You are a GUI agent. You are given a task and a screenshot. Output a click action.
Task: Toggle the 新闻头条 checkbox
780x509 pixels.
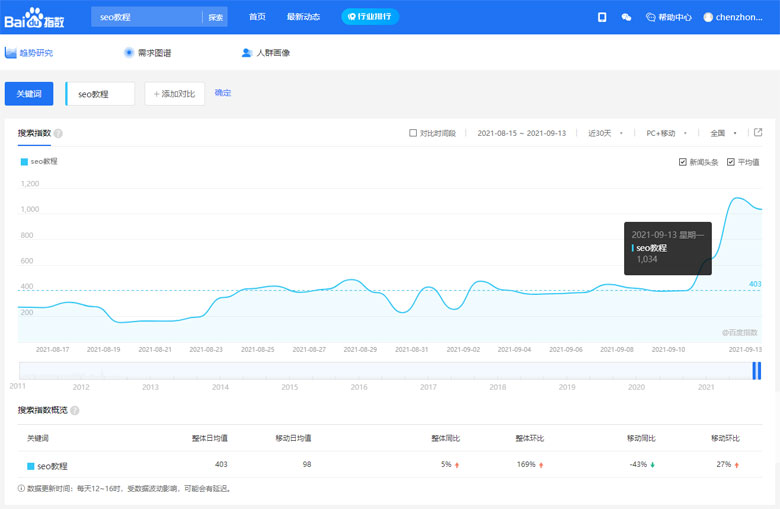(x=682, y=162)
